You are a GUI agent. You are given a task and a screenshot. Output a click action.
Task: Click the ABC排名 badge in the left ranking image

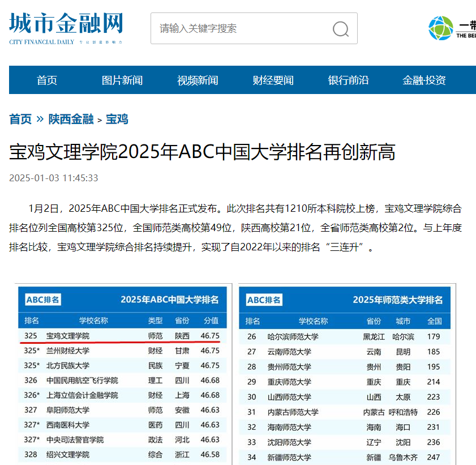pos(42,300)
